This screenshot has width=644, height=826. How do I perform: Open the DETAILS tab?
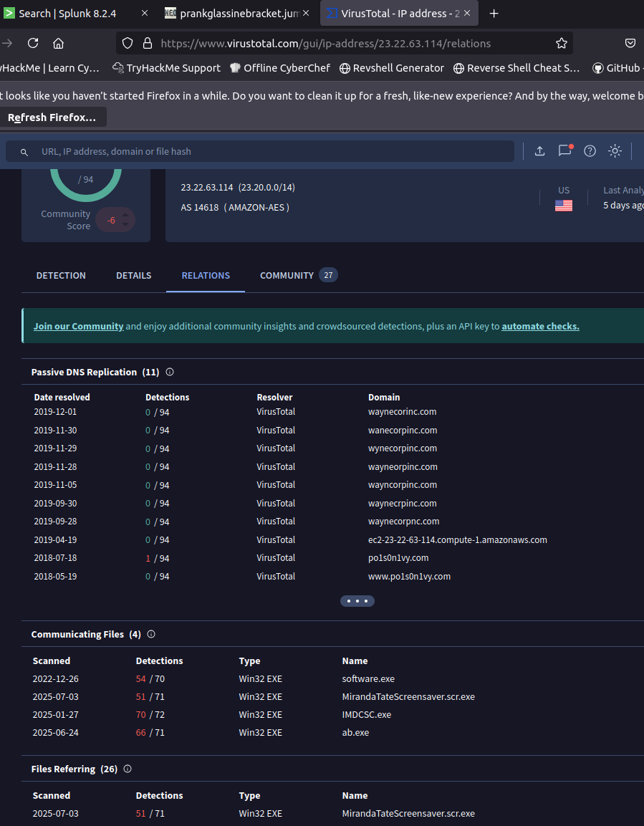point(134,276)
